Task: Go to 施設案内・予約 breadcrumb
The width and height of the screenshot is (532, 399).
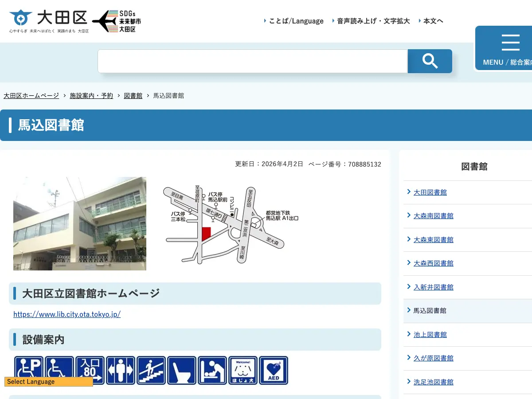Action: 91,96
